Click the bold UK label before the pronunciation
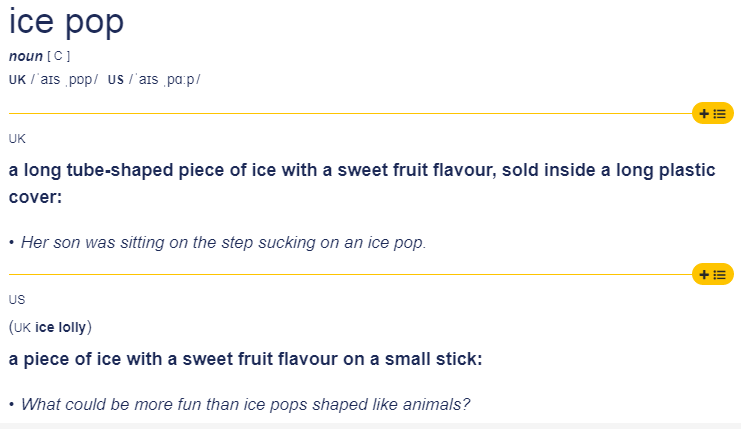Image resolution: width=741 pixels, height=429 pixels. pyautogui.click(x=17, y=79)
